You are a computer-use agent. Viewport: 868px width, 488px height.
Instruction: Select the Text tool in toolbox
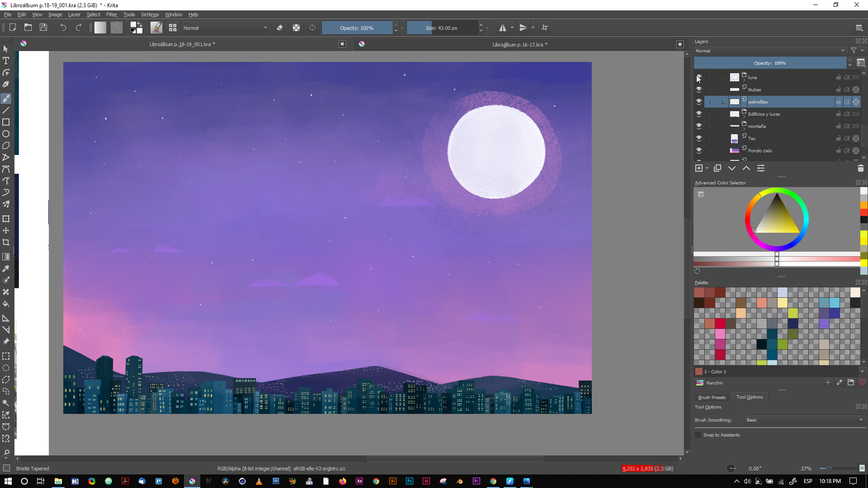(x=6, y=61)
